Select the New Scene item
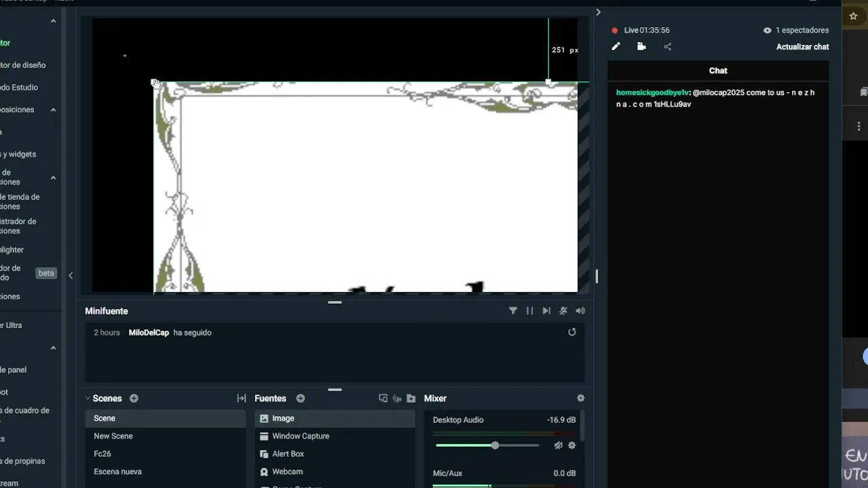The width and height of the screenshot is (868, 488). [x=165, y=436]
